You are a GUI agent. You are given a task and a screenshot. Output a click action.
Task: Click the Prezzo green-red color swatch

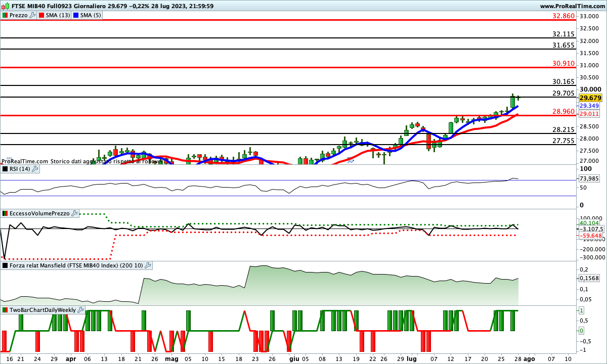coord(5,15)
